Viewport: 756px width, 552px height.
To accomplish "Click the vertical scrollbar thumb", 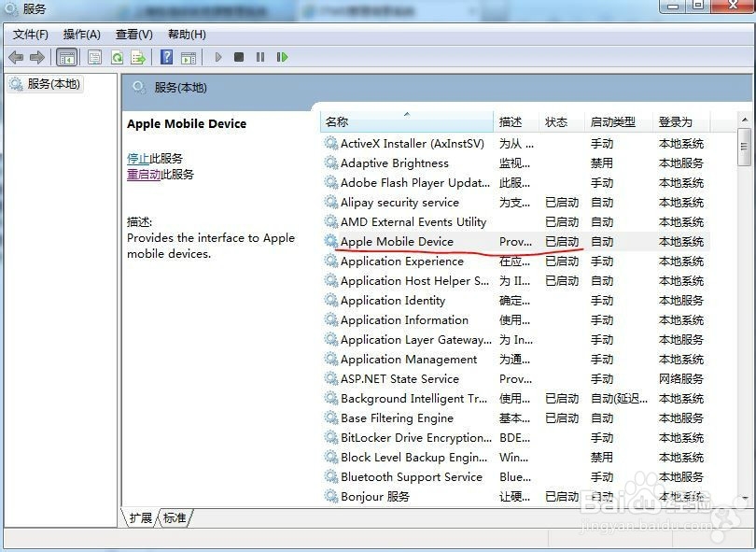I will coord(745,148).
